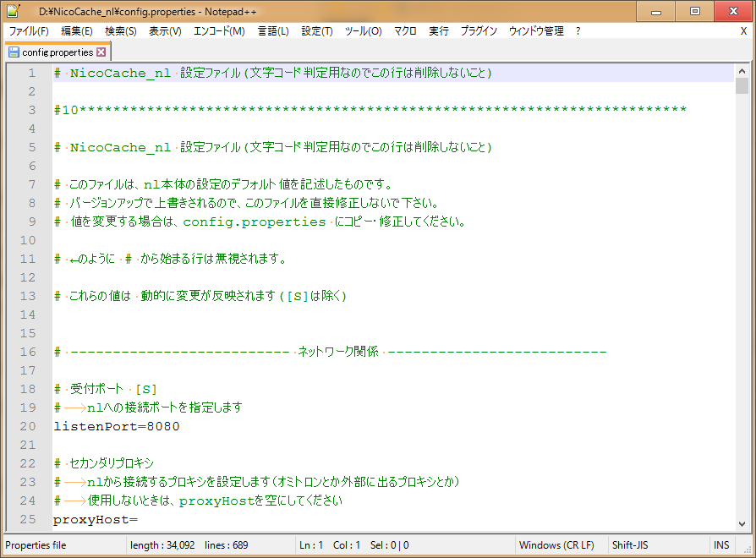This screenshot has height=558, width=756.
Task: Close the document with the menu bar X
Action: click(743, 31)
